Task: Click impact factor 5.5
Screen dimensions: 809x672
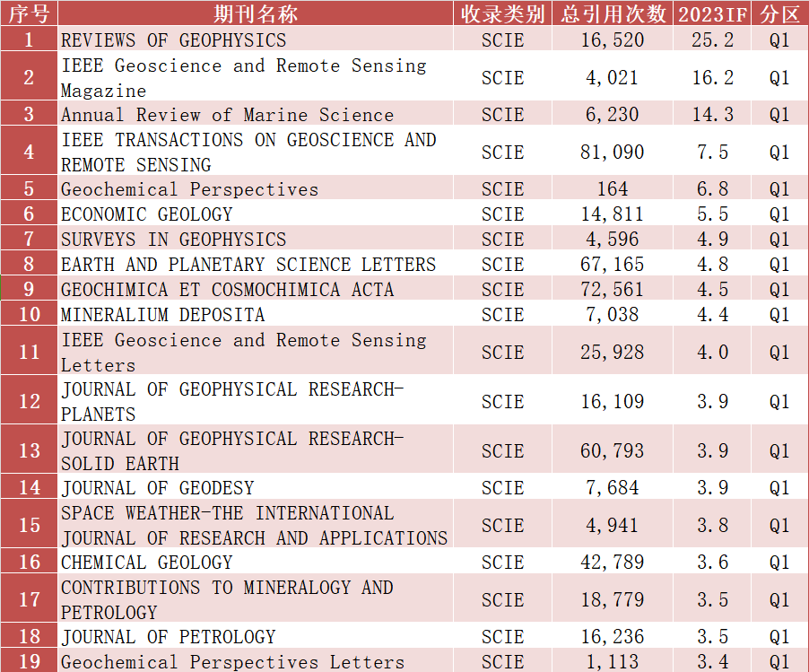Action: point(712,214)
